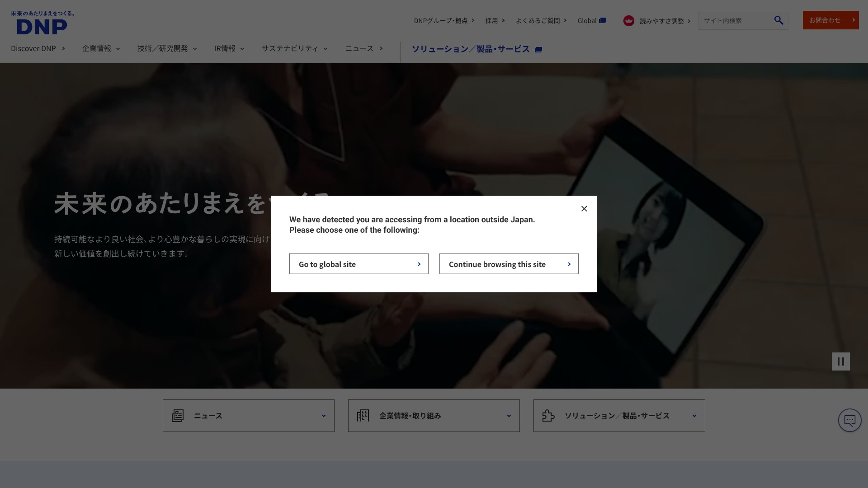Expand the 企業情報 menu
868x488 pixels.
click(101, 48)
